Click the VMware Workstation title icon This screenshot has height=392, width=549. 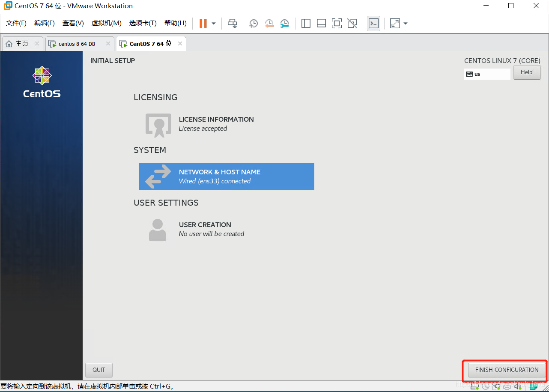[x=8, y=6]
